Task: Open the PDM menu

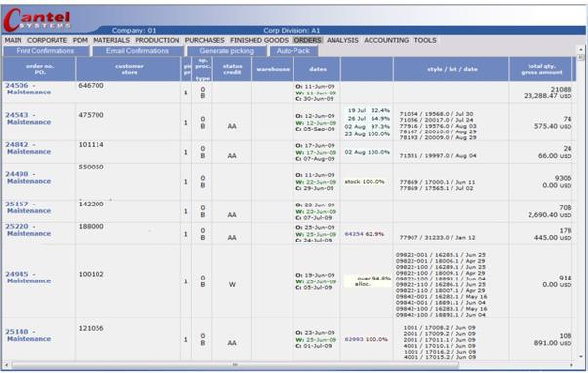Action: point(80,40)
